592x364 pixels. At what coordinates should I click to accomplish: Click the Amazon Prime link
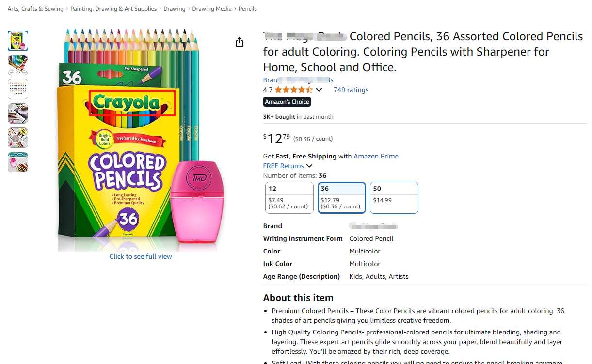(376, 156)
